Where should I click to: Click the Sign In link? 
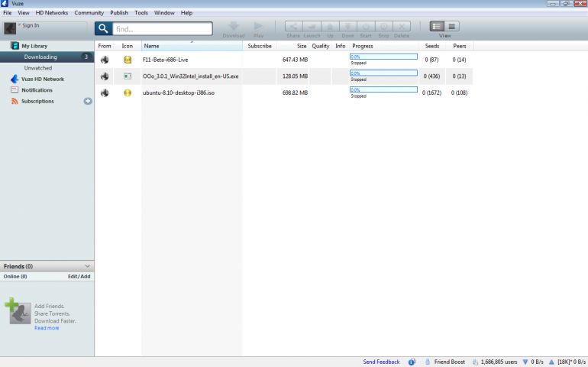[31, 25]
